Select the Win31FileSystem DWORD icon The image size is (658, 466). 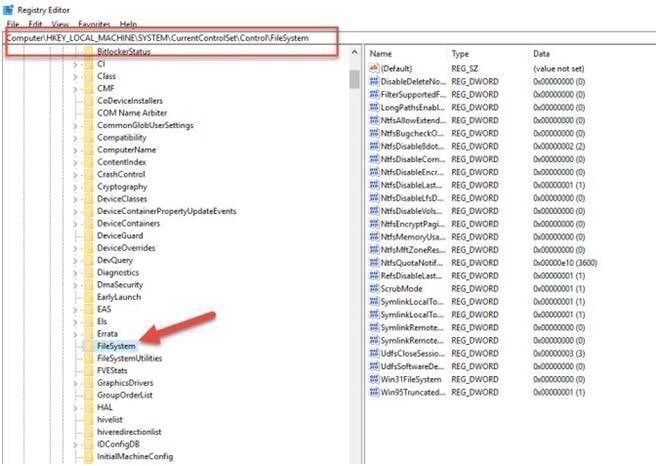pos(374,380)
